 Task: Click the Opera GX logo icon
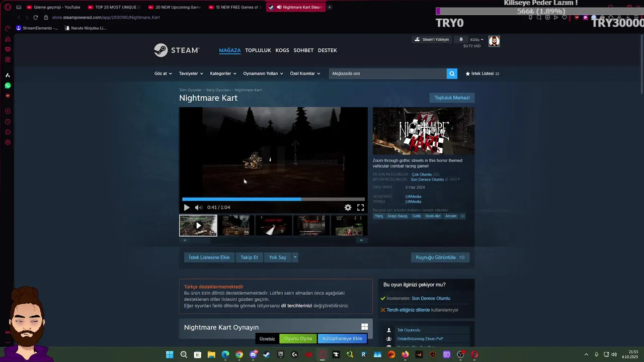click(8, 7)
